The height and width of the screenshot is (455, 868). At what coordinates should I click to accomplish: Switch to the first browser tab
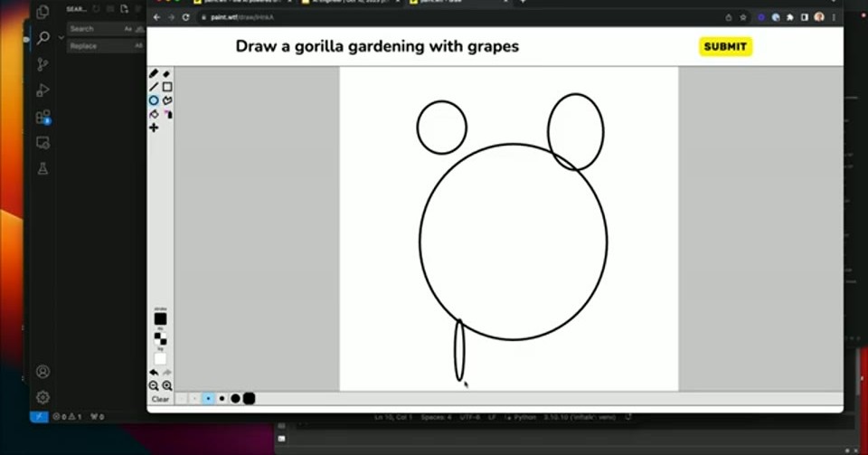click(x=243, y=2)
